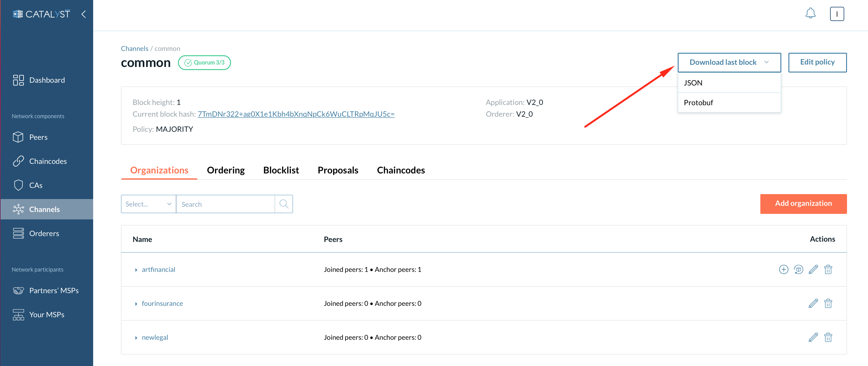Delete newlegal using the trash icon

coord(829,337)
